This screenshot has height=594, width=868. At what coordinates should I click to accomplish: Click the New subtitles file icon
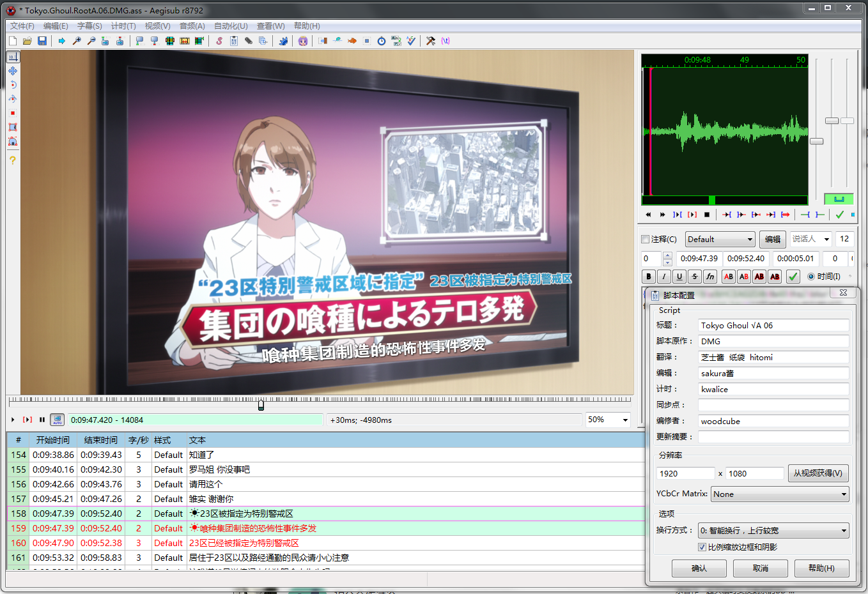click(13, 41)
